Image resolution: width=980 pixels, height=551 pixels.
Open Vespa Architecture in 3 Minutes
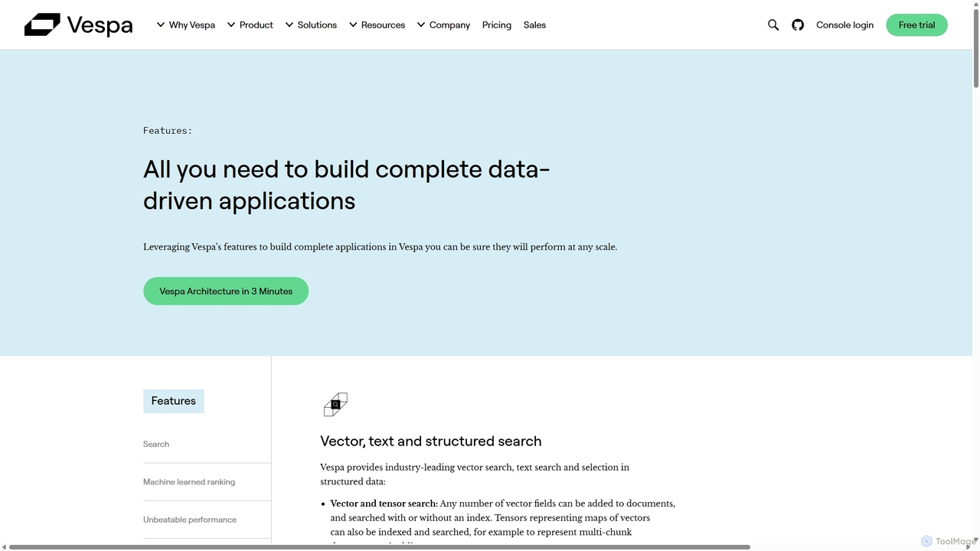pyautogui.click(x=226, y=291)
